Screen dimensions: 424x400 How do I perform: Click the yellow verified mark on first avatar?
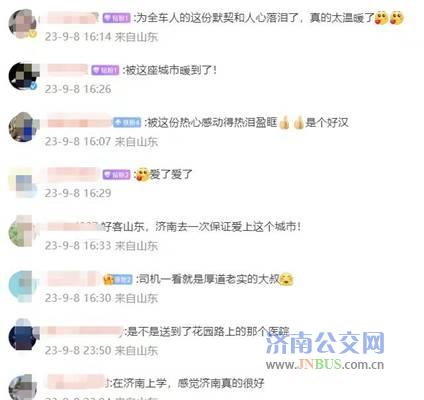[32, 33]
